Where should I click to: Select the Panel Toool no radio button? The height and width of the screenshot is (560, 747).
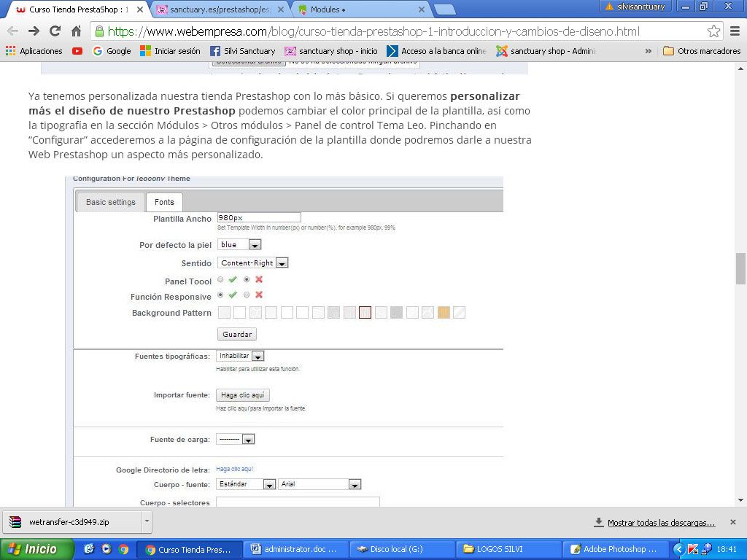[x=247, y=279]
